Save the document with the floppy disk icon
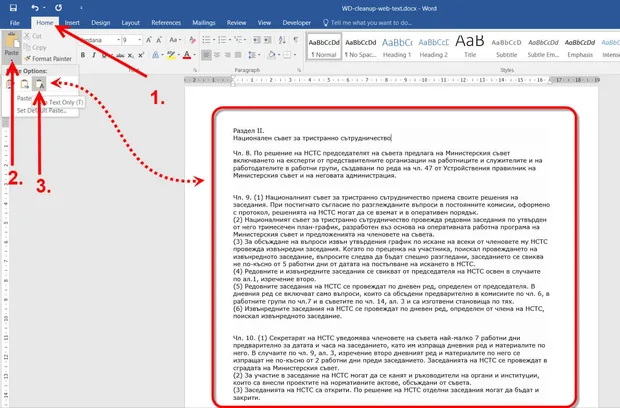Viewport: 620px width, 408px height. coord(13,8)
